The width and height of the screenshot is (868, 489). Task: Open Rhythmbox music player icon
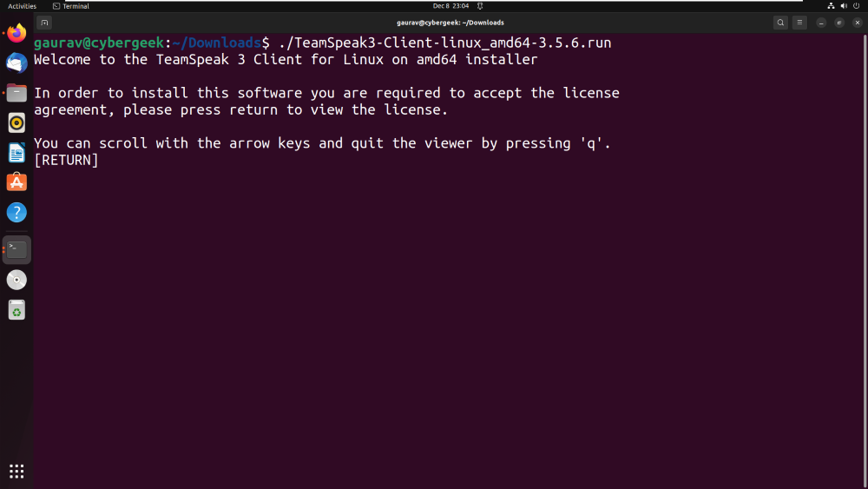coord(16,122)
